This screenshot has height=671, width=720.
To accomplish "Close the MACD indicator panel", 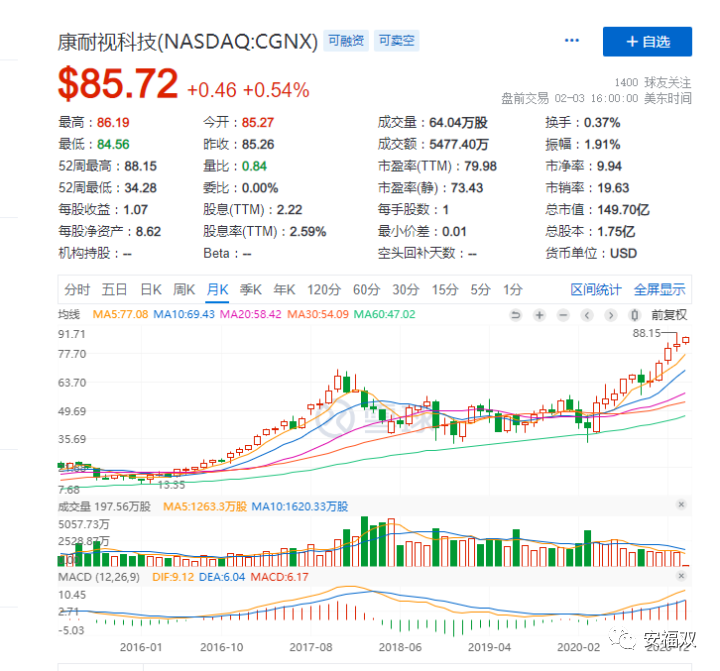I will [x=681, y=575].
